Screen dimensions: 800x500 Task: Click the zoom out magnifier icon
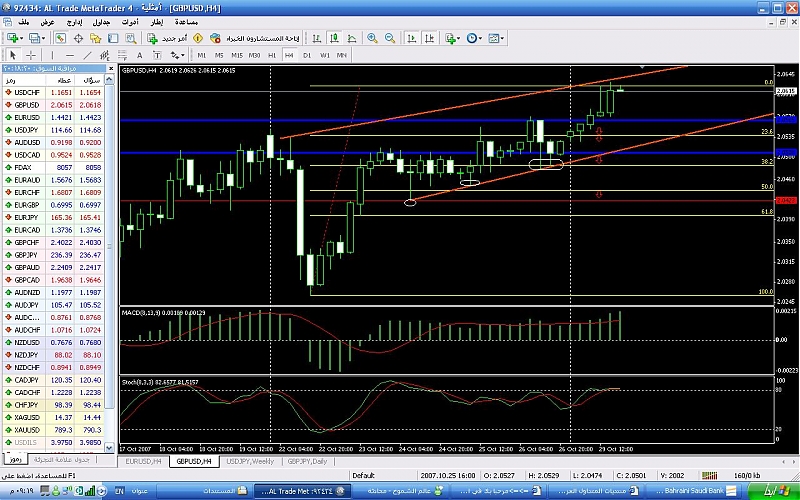pos(391,38)
